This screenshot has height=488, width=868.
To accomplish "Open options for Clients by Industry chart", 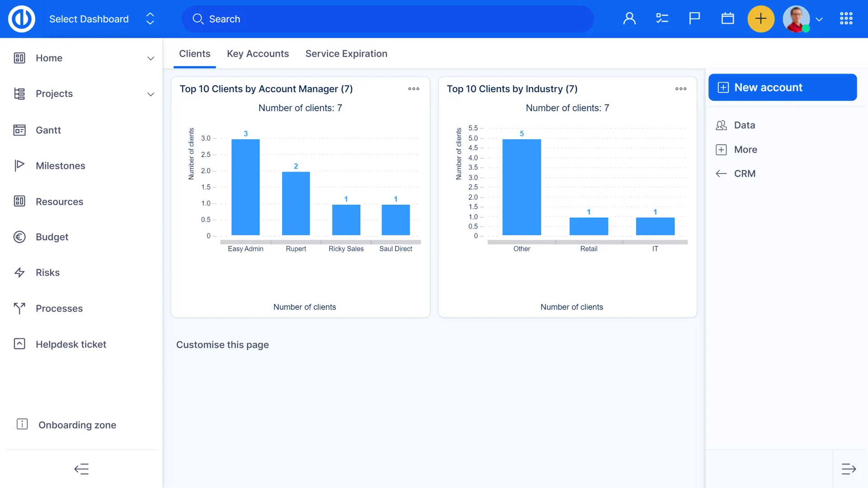I will 680,89.
